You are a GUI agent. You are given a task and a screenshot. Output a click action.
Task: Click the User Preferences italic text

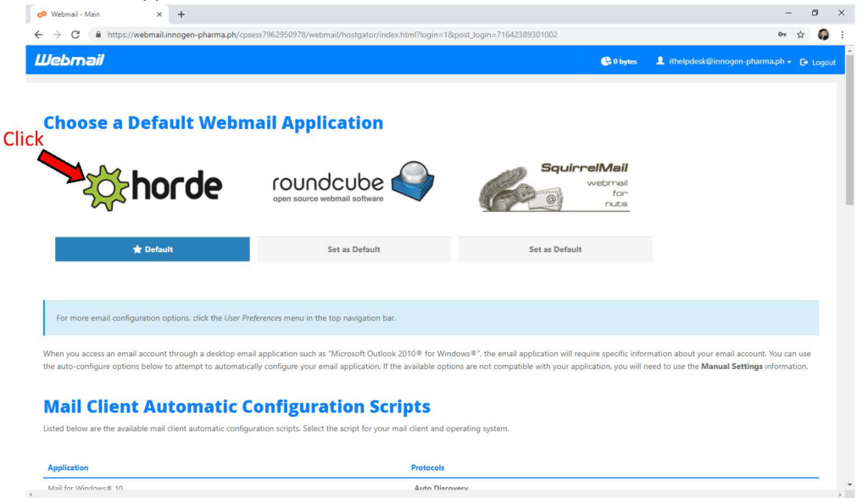click(253, 318)
